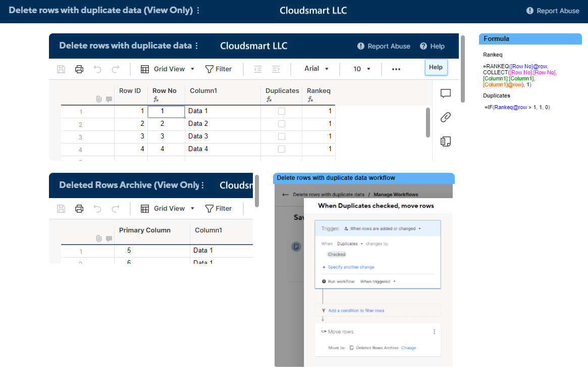
Task: Print the Deleted Rows Archive sheet
Action: [x=79, y=209]
